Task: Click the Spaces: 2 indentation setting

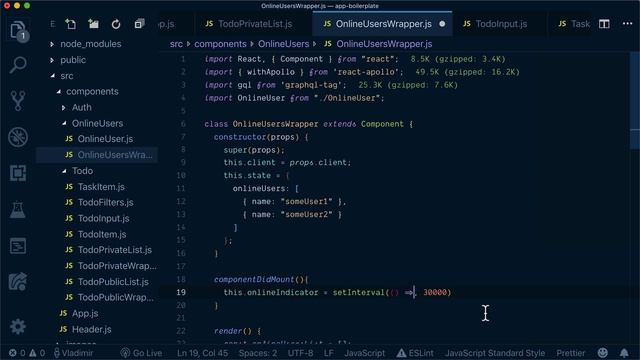Action: click(x=258, y=353)
